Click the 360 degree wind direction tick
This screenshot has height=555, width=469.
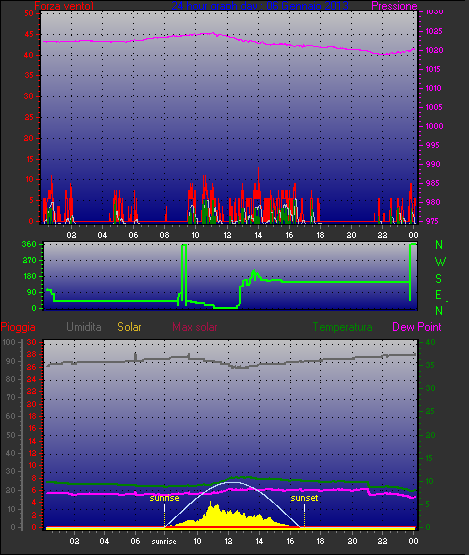[x=29, y=244]
